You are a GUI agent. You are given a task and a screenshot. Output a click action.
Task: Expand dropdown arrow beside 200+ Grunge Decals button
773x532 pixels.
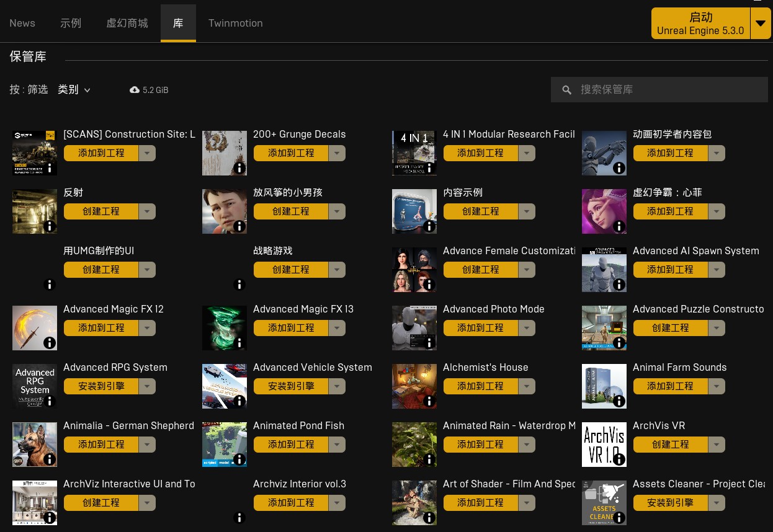click(x=337, y=153)
